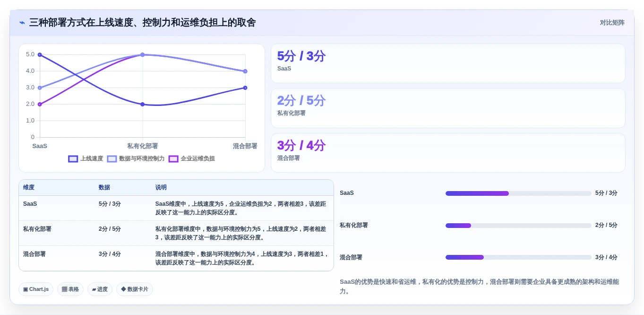Click the summary text starting SaaS的优势
The width and height of the screenshot is (644, 315).
(479, 287)
